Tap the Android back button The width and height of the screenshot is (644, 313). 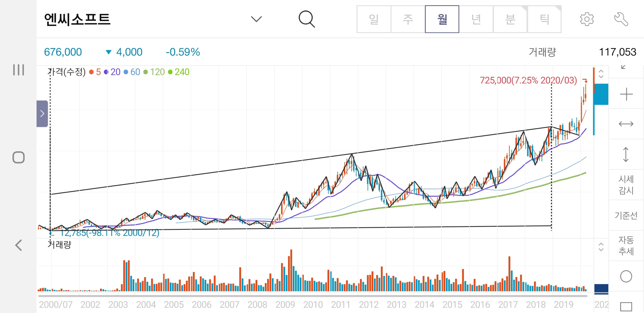[x=19, y=245]
